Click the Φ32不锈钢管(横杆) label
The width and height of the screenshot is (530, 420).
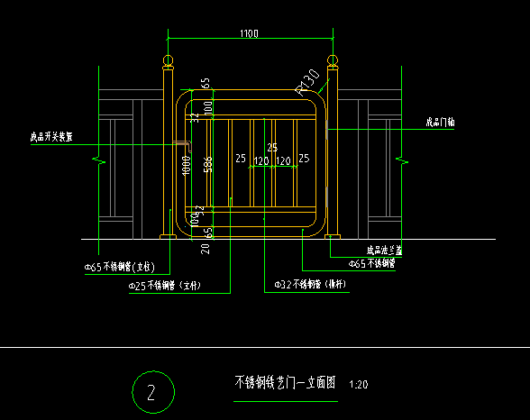pos(310,285)
